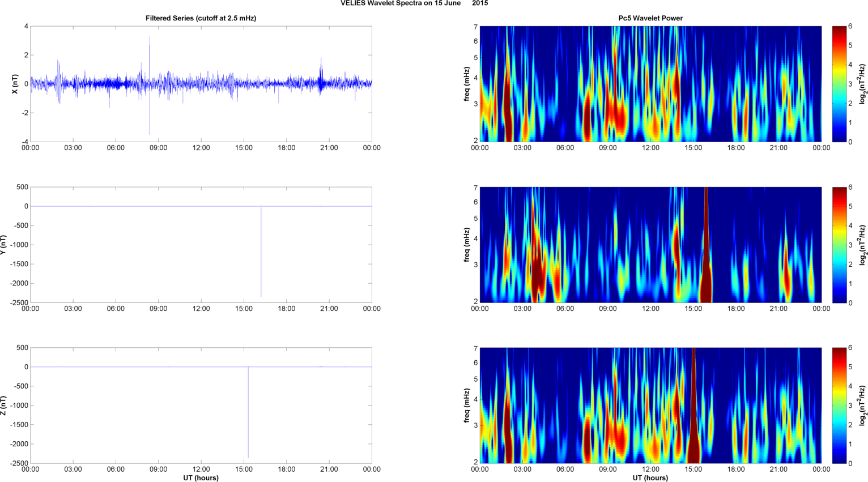Open the middle Pc5 wavelet power spectrogram

tap(650, 245)
